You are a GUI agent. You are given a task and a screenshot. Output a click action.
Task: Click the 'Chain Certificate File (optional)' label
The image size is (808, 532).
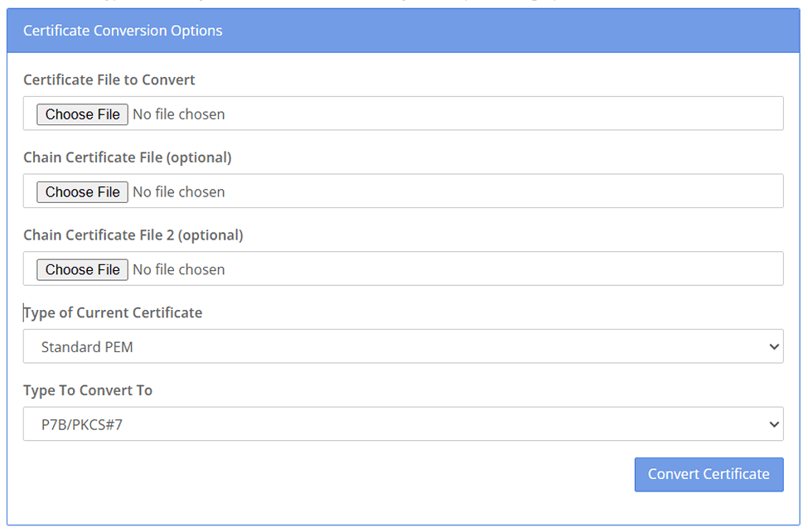(x=127, y=157)
